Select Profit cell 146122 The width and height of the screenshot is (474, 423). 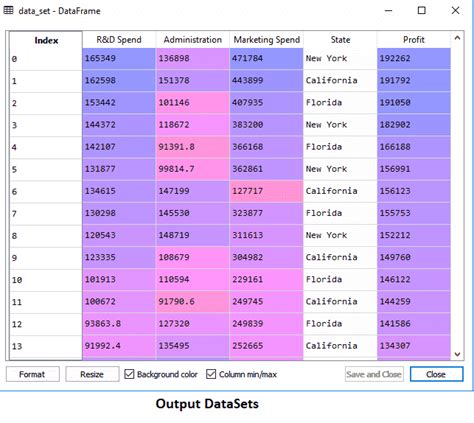click(414, 280)
